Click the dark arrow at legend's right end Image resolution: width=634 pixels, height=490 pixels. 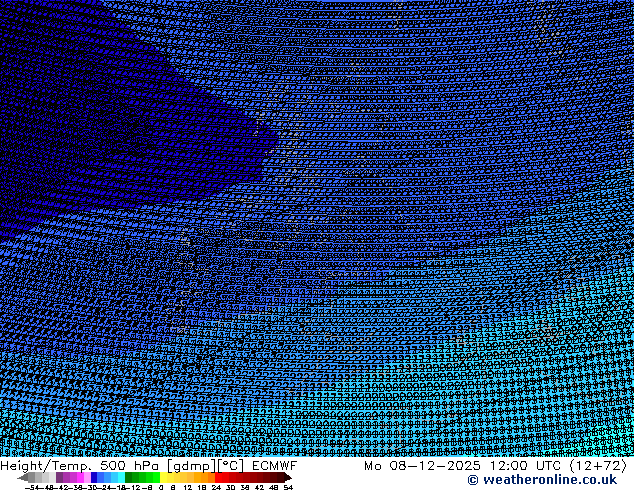[288, 477]
